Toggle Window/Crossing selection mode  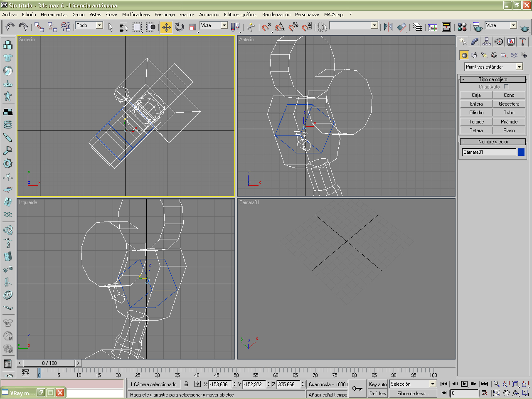pos(150,27)
